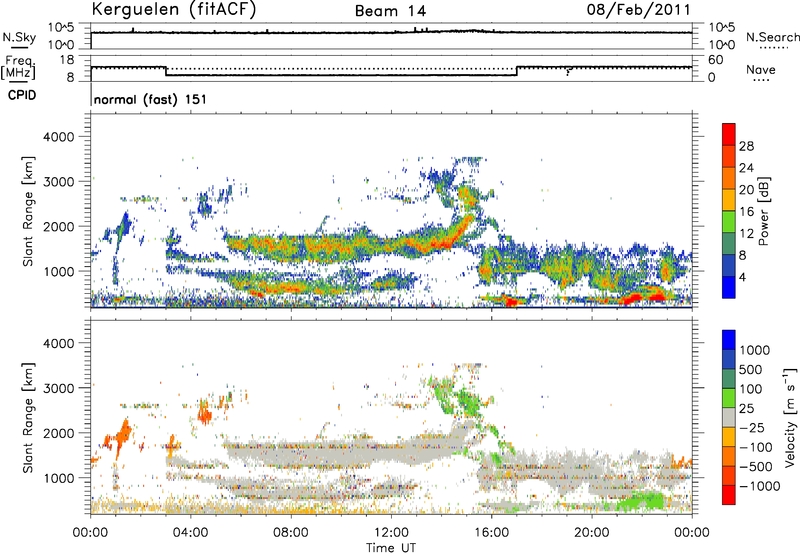The image size is (800, 554).
Task: Click the "-1000" label on Velocity color bar
Action: [760, 486]
